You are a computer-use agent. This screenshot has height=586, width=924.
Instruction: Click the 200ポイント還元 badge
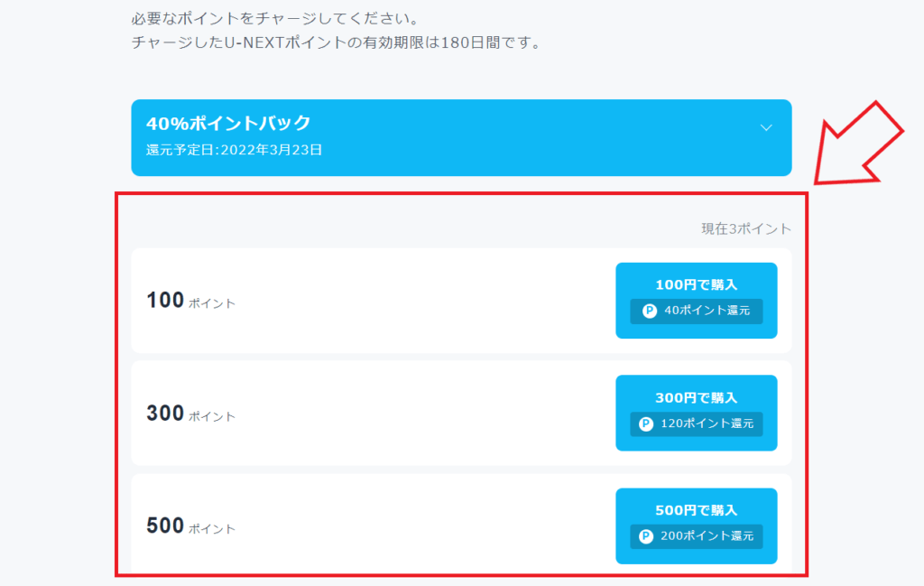[x=696, y=536]
